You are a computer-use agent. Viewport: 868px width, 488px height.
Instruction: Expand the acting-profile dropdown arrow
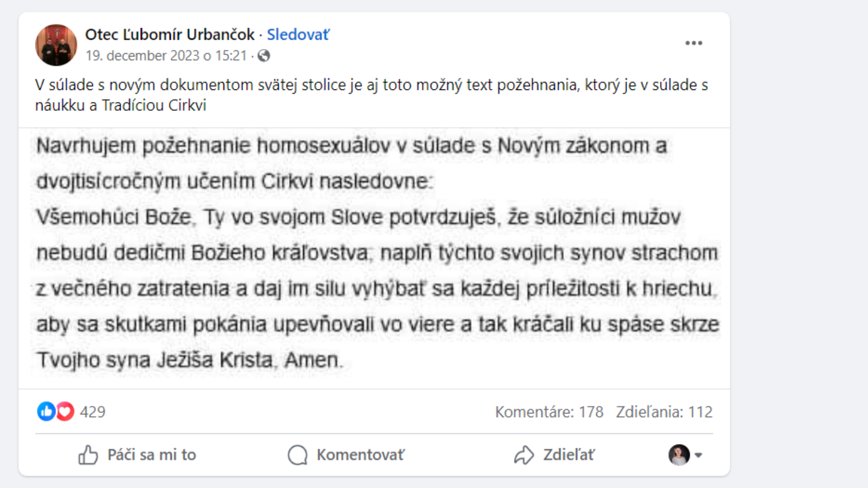(x=698, y=455)
